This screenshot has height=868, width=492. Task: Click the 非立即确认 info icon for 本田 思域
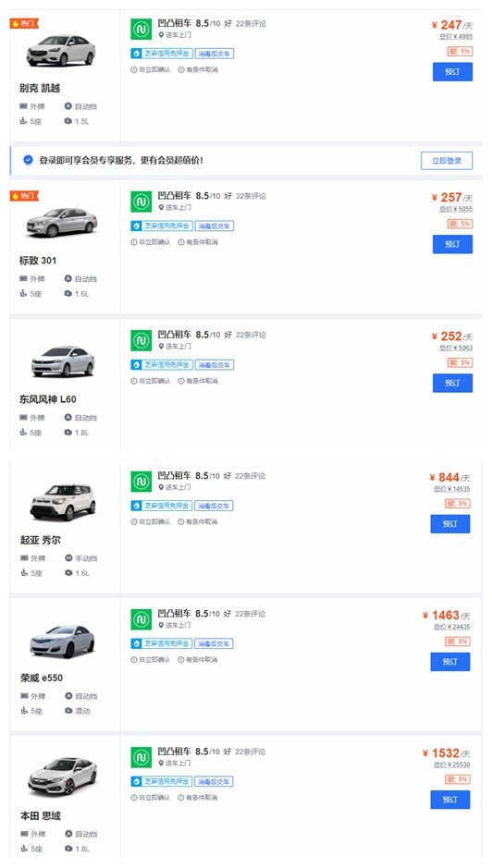[133, 798]
